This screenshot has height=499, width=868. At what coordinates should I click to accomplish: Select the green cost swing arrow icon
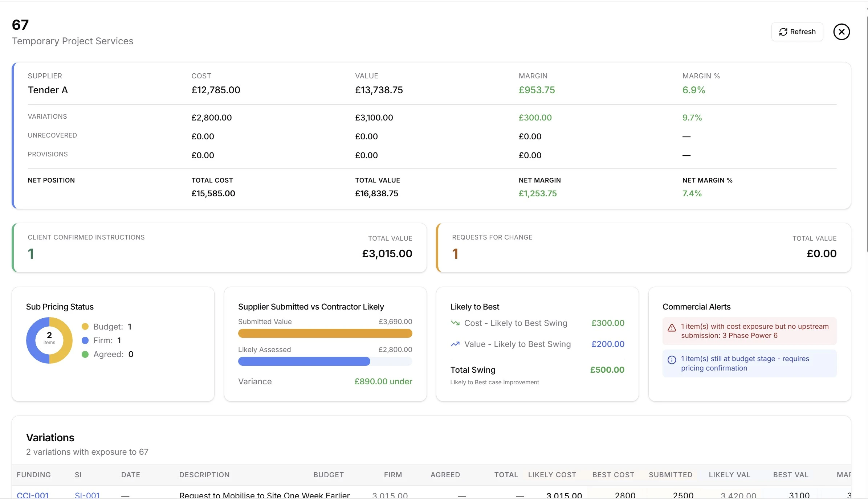pos(455,323)
